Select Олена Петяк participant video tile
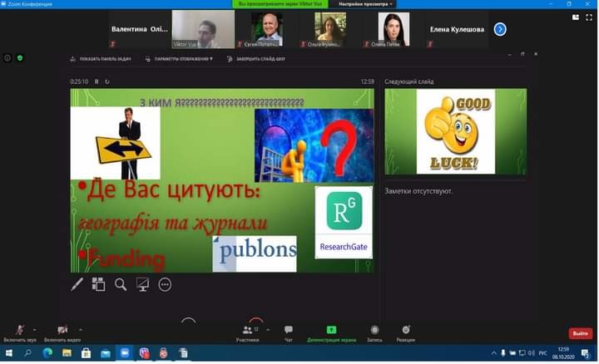This screenshot has height=364, width=599. 394,29
